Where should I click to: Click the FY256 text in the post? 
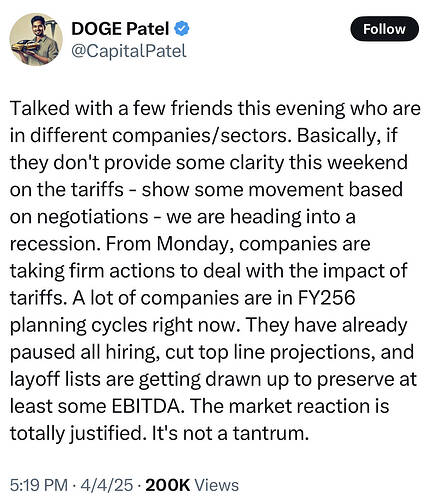[x=326, y=298]
